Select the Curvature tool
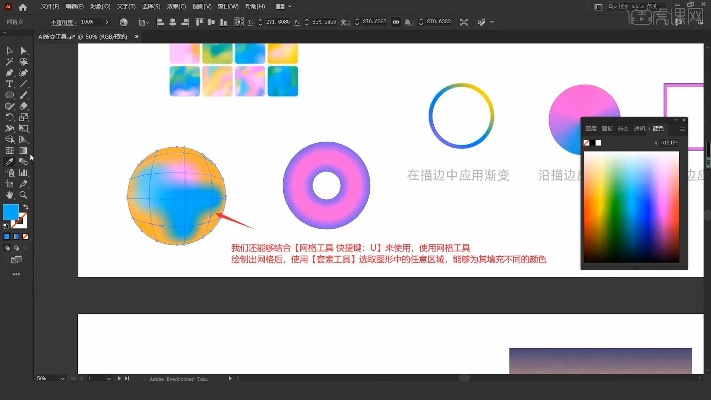This screenshot has height=400, width=711. point(24,73)
